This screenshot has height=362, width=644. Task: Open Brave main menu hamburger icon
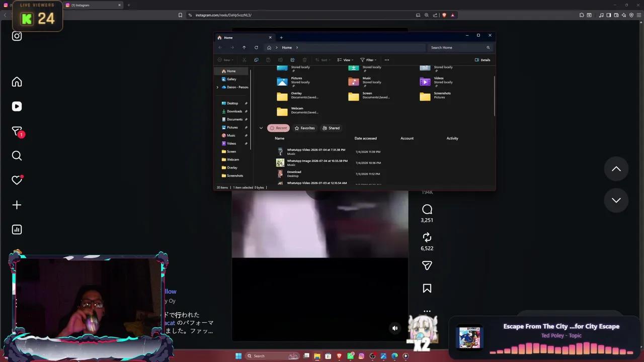pyautogui.click(x=638, y=15)
